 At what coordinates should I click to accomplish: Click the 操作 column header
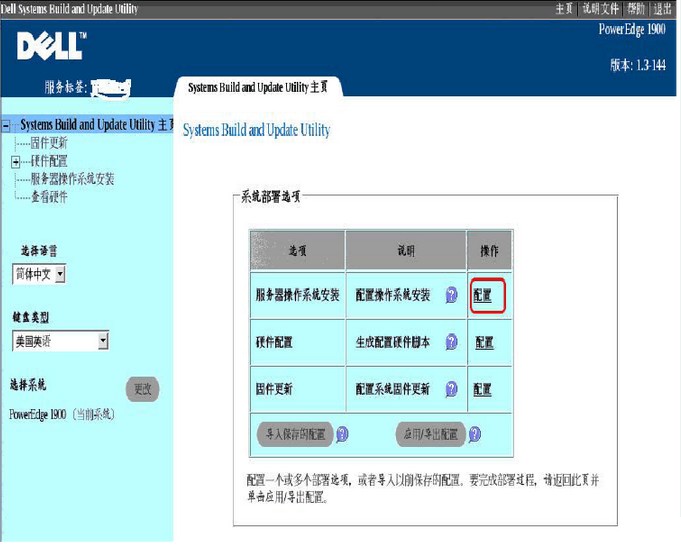[x=489, y=250]
